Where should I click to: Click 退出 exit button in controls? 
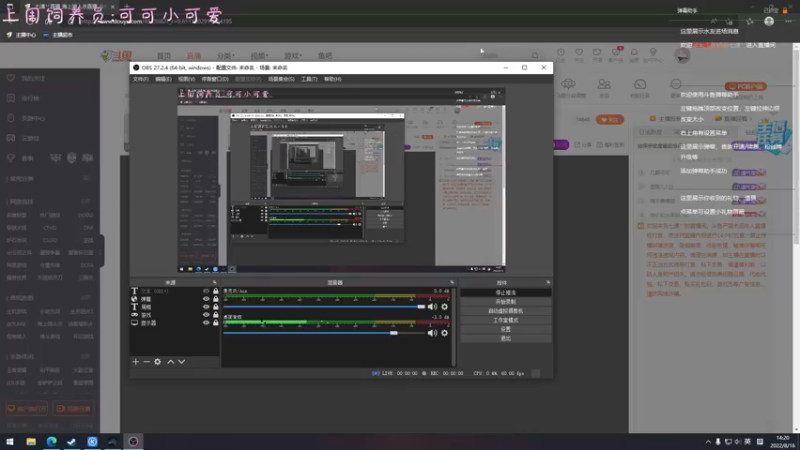[x=506, y=338]
